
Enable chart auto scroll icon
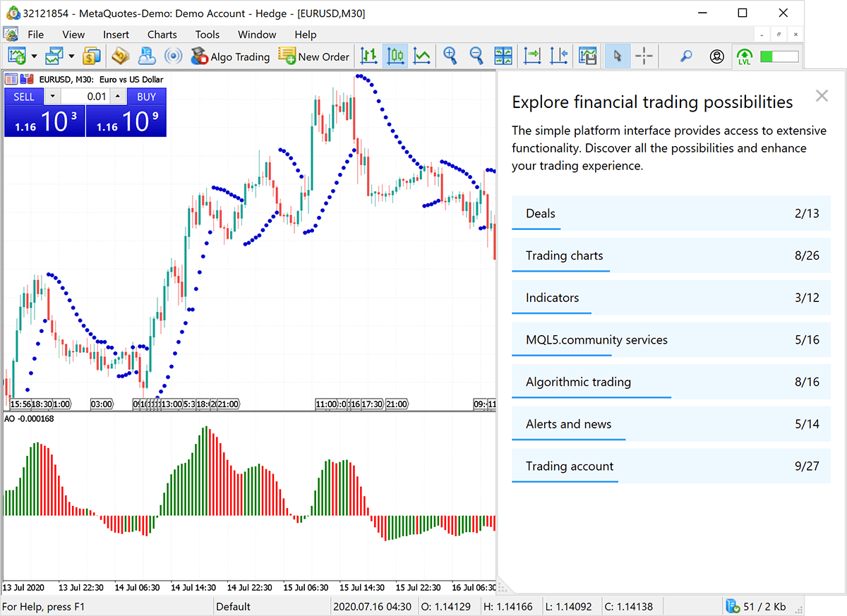[531, 56]
